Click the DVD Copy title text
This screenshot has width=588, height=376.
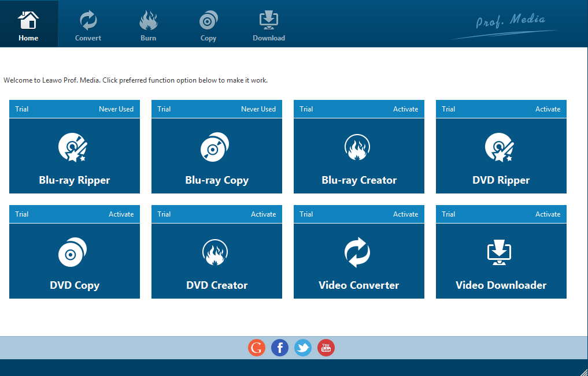(x=74, y=285)
